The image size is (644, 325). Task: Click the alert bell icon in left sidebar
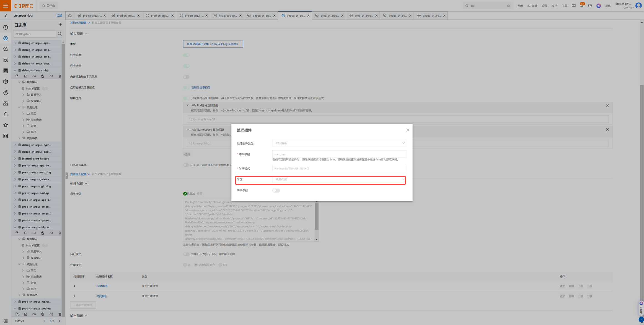tap(6, 114)
